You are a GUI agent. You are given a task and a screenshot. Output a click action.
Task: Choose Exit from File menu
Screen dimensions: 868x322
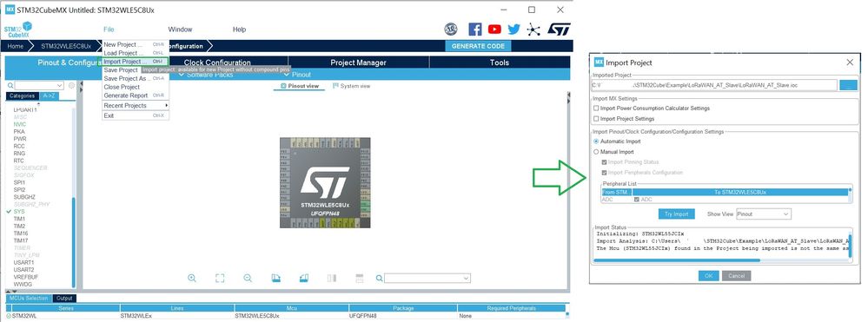coord(136,115)
